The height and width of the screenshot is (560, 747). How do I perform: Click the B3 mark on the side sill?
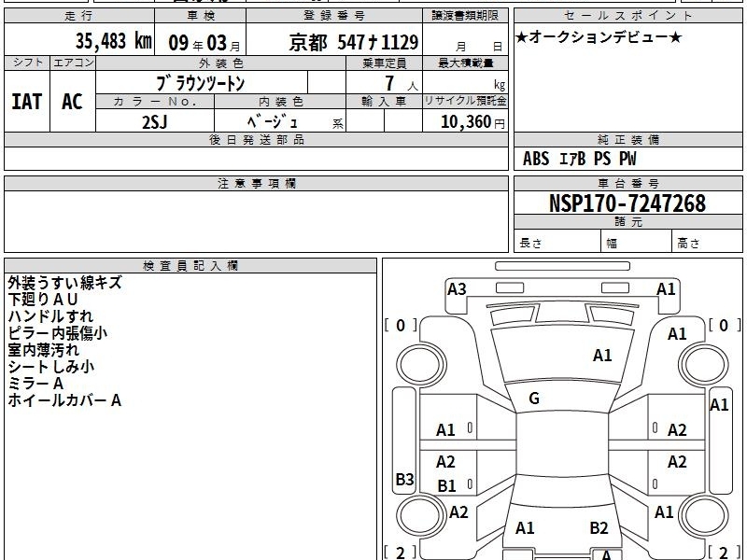pos(405,479)
